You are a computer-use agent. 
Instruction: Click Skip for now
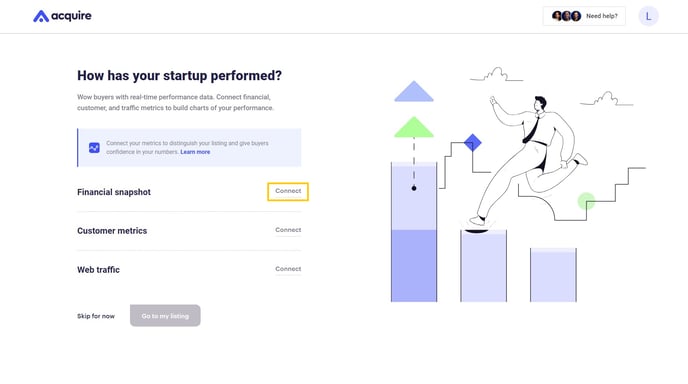pyautogui.click(x=96, y=316)
